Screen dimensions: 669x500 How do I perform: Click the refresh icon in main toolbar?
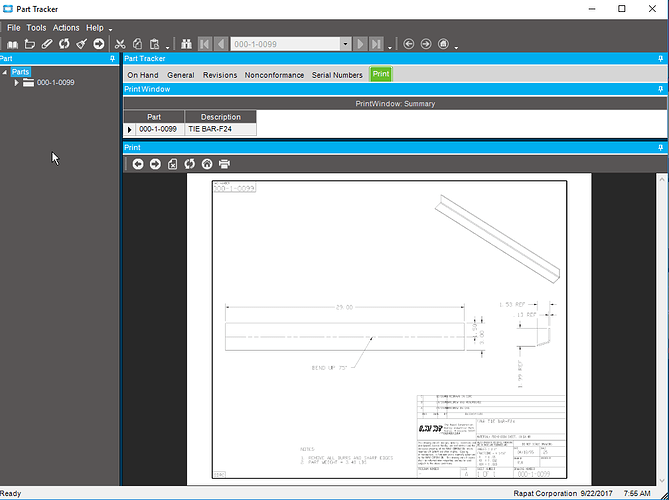click(64, 44)
